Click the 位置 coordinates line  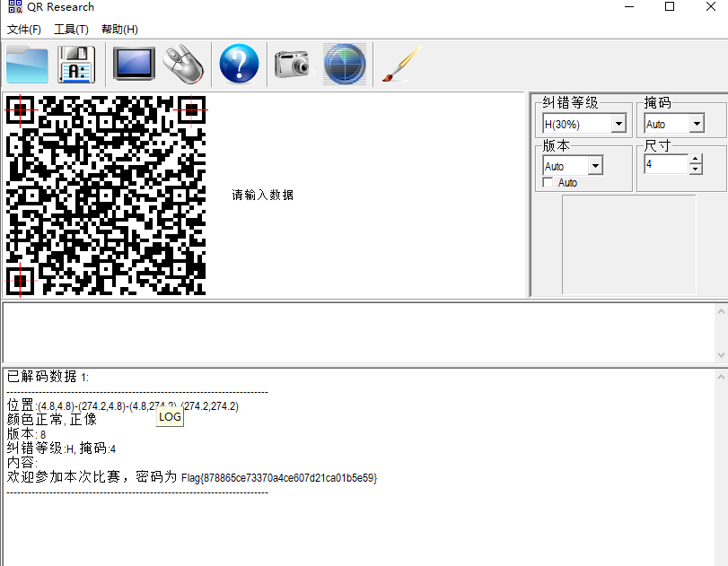(x=123, y=406)
